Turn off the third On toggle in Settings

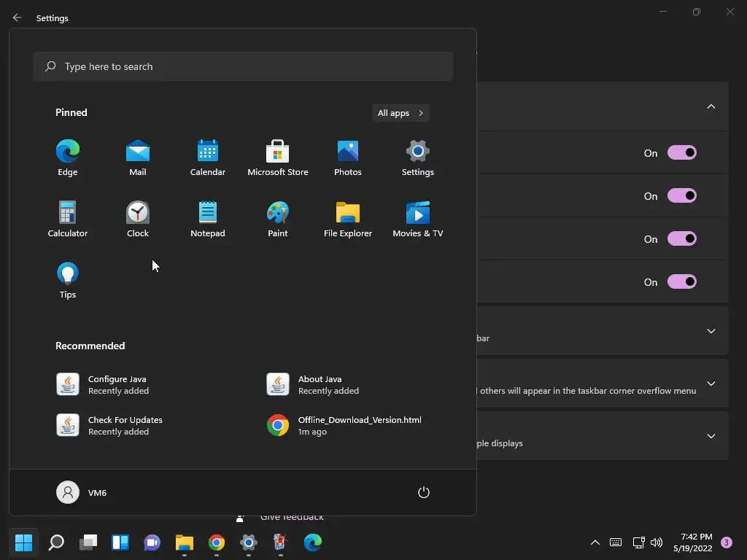(682, 238)
